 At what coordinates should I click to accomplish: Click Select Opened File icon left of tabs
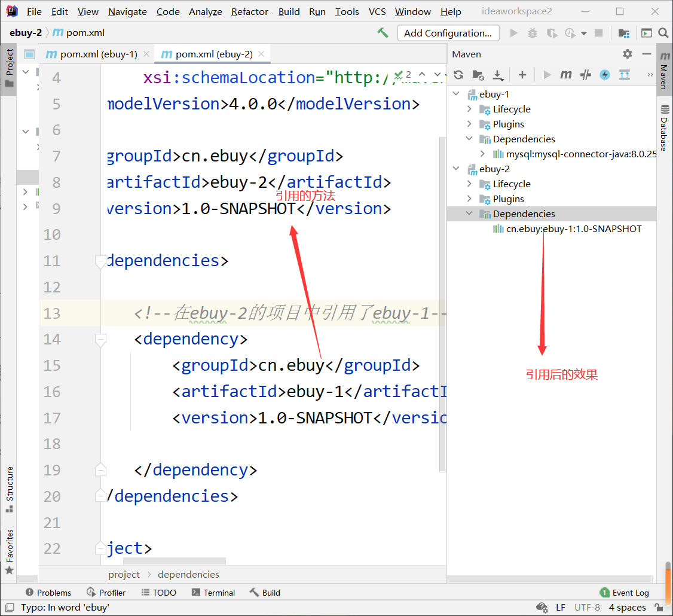29,54
